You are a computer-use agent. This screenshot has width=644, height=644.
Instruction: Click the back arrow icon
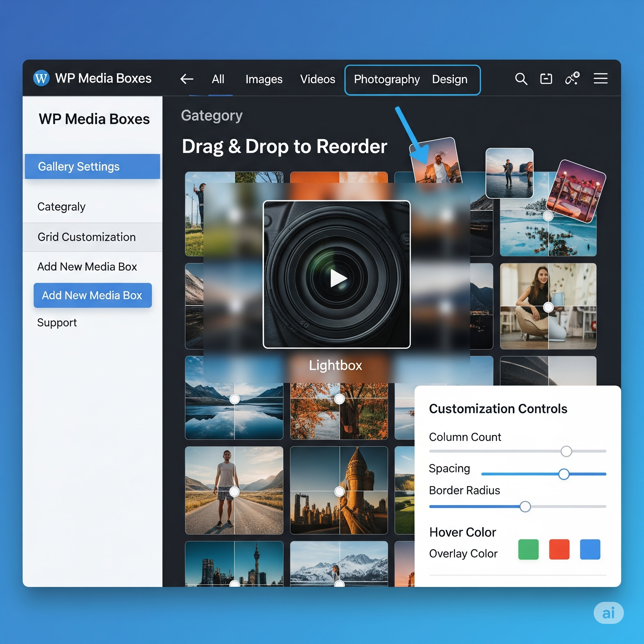point(187,79)
